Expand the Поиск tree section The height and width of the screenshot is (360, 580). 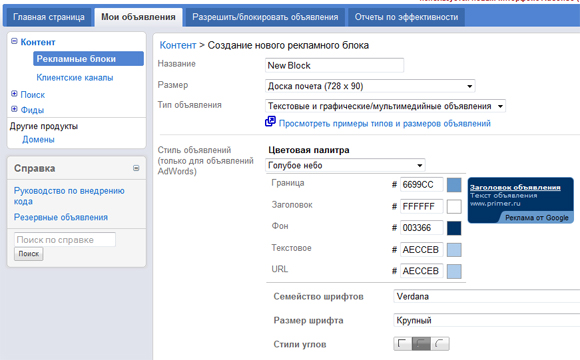pyautogui.click(x=14, y=94)
